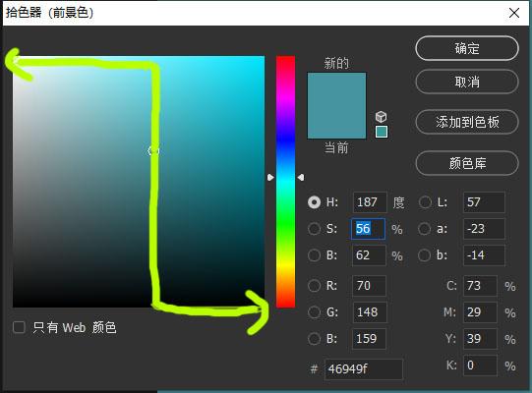The image size is (532, 393).
Task: Click the K field showing 0
Action: click(x=480, y=365)
